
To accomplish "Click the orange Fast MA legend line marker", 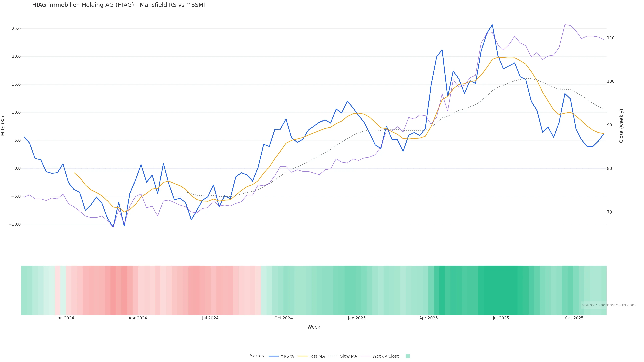I will [x=302, y=356].
